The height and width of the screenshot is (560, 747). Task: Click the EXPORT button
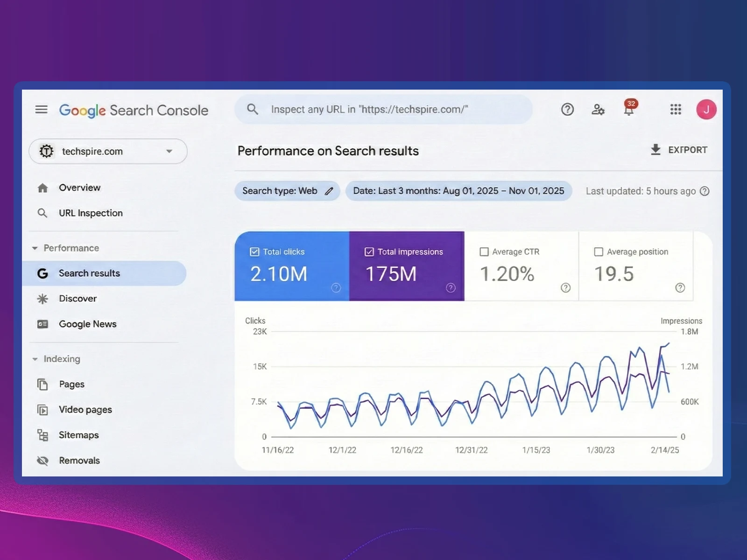click(x=679, y=150)
